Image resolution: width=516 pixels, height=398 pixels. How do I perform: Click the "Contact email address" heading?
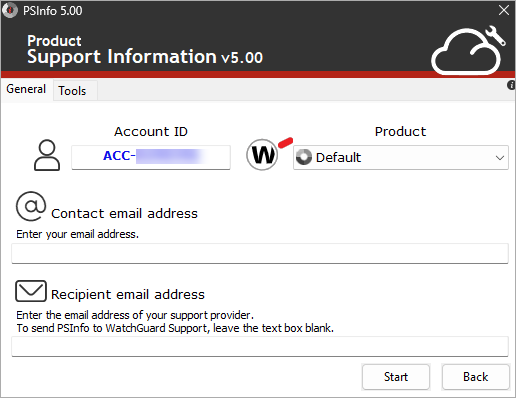click(124, 214)
